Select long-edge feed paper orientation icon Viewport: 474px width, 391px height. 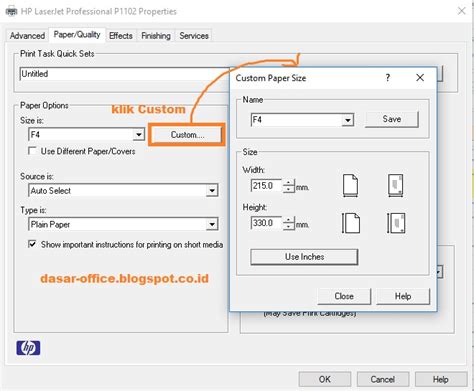click(x=351, y=223)
